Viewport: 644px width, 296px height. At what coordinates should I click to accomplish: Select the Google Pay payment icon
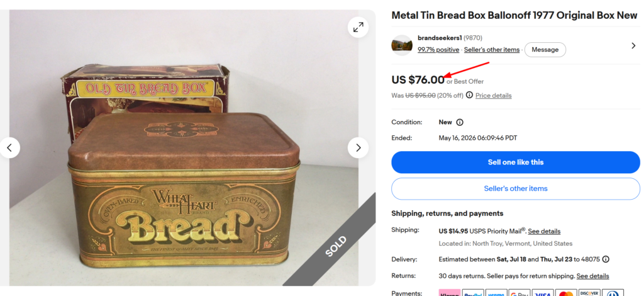pyautogui.click(x=519, y=293)
